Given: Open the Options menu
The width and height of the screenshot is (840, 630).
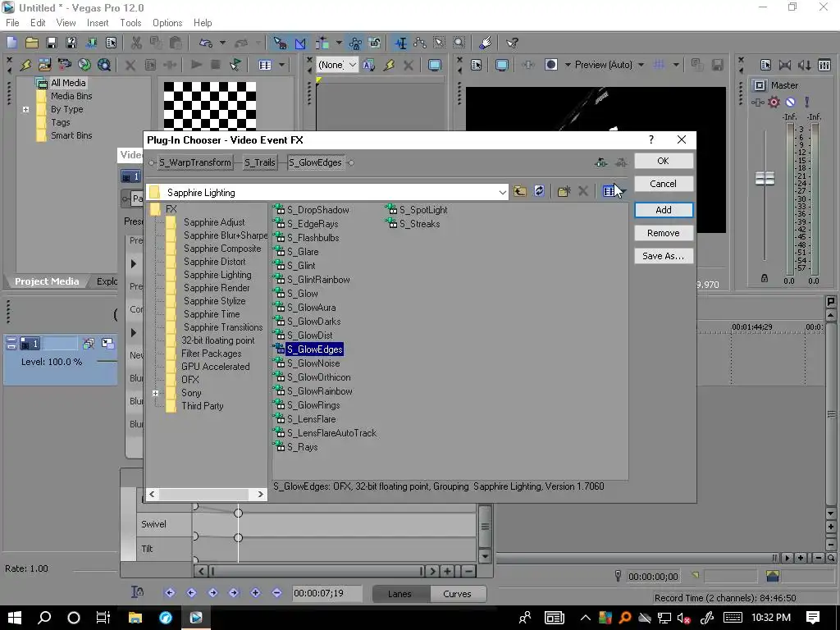Looking at the screenshot, I should pyautogui.click(x=167, y=22).
